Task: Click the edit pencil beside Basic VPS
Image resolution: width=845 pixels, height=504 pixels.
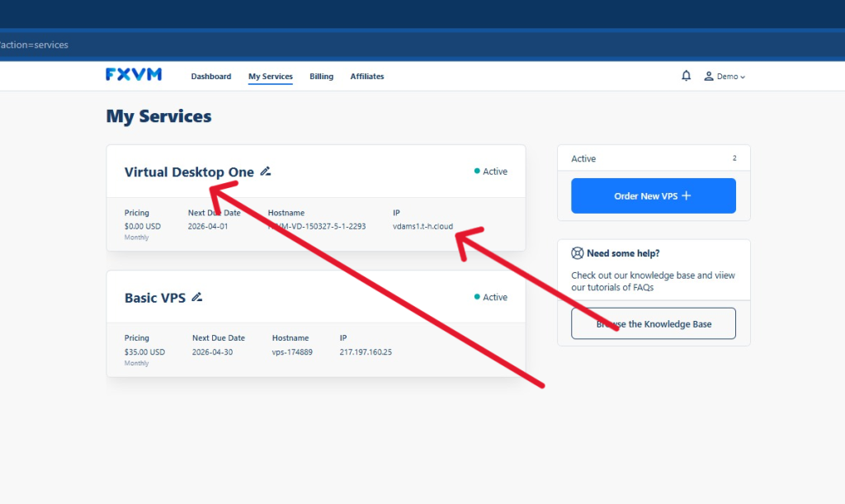Action: click(x=196, y=297)
